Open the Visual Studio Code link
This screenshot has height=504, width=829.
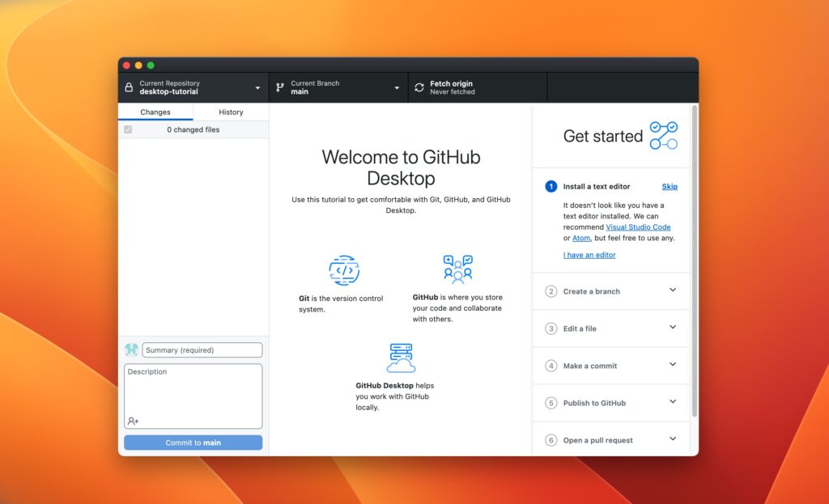coord(639,227)
